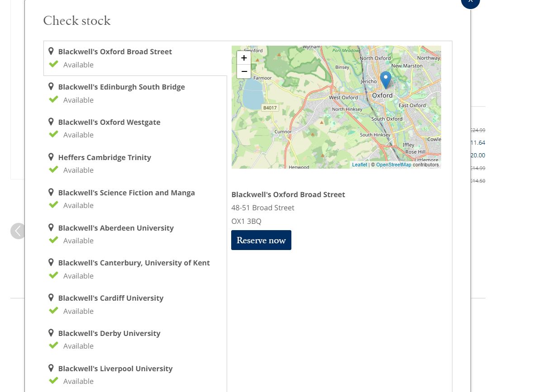547x392 pixels.
Task: Click green availability check for Canterbury, University of Kent
Action: [x=53, y=275]
